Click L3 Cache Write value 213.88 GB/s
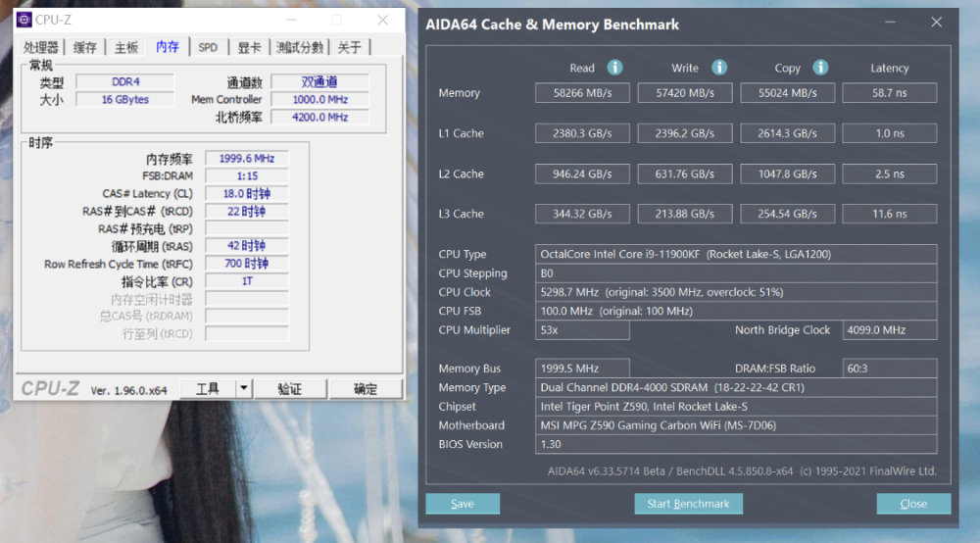The width and height of the screenshot is (980, 543). (x=685, y=214)
